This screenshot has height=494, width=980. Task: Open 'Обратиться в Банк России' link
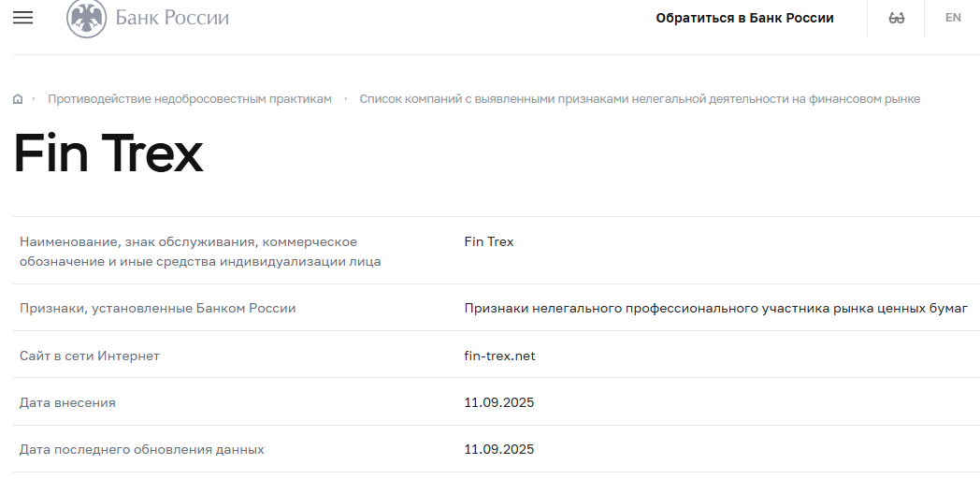[x=744, y=18]
